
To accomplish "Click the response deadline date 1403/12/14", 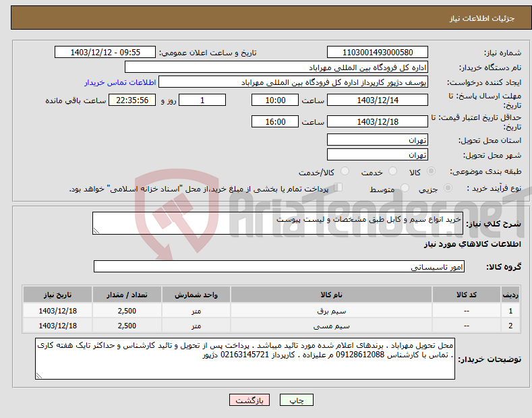I will coord(378,100).
